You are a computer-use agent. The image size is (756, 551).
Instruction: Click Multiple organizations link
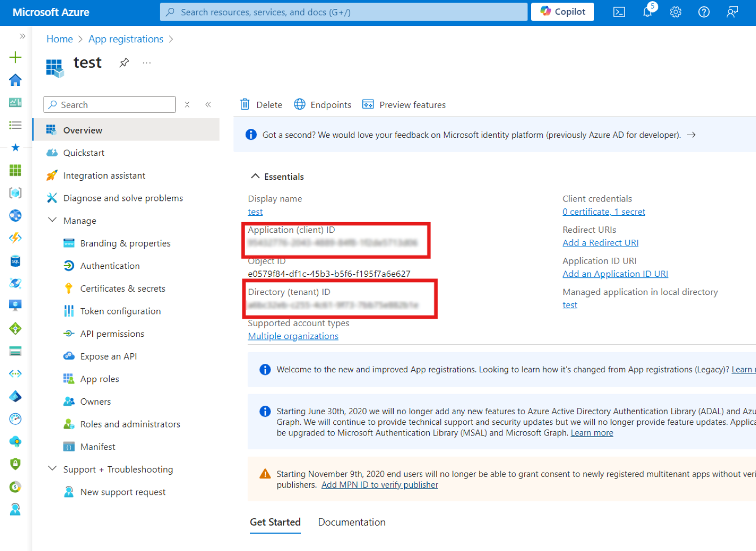click(x=293, y=336)
